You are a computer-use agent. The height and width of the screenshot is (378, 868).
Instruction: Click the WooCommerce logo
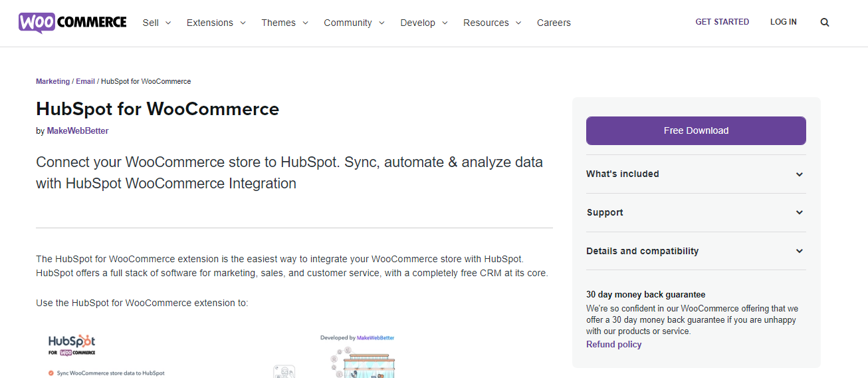pyautogui.click(x=72, y=23)
